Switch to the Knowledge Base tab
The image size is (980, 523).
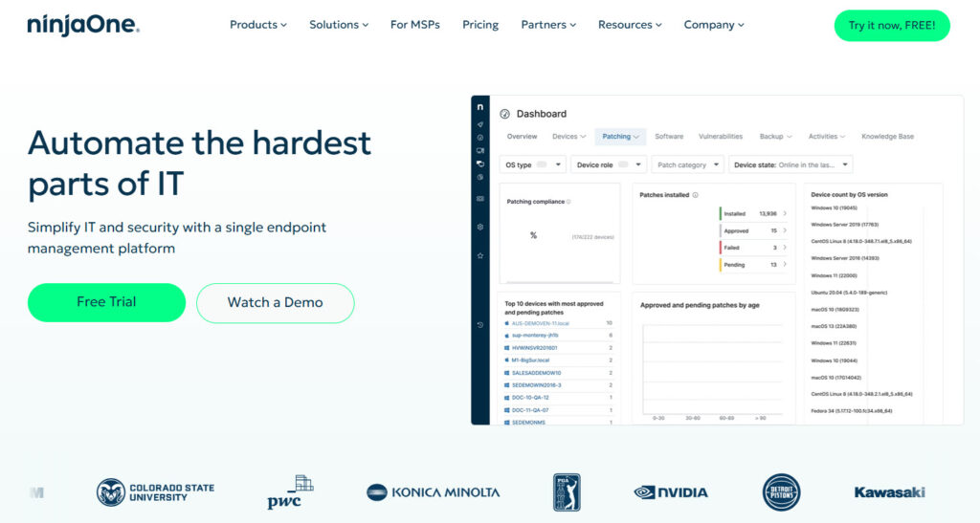(887, 136)
